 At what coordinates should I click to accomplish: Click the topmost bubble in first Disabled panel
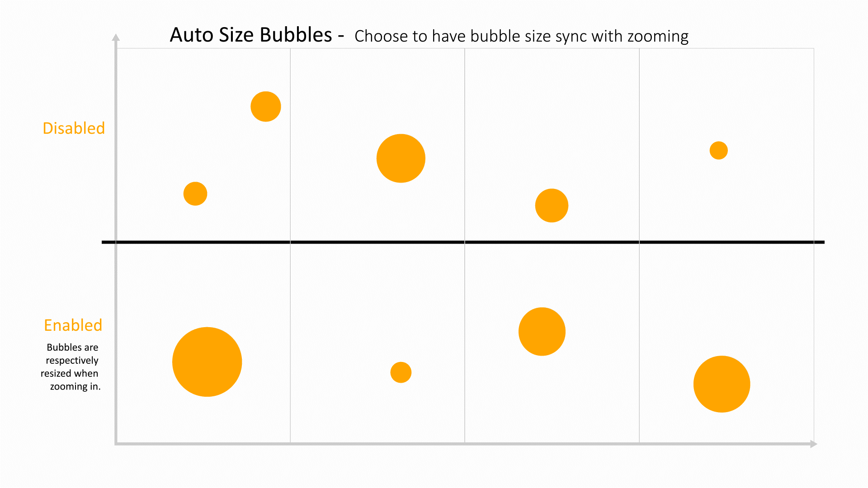coord(266,107)
